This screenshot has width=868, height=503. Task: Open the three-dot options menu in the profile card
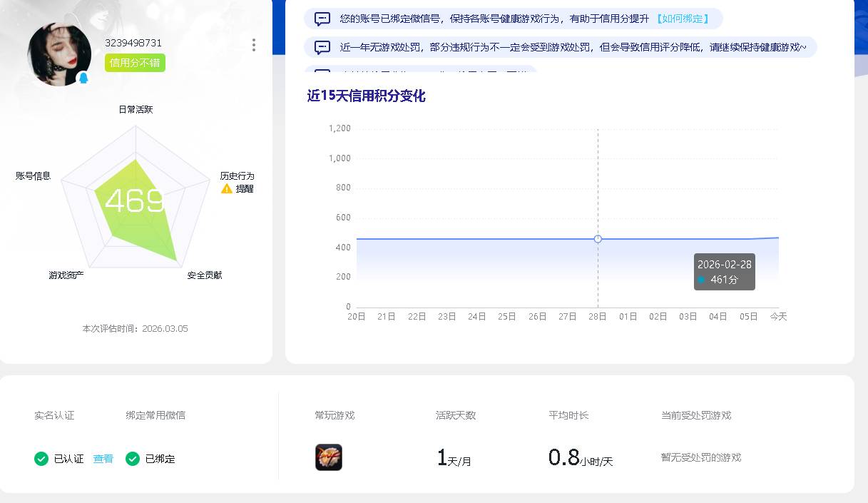click(x=253, y=44)
